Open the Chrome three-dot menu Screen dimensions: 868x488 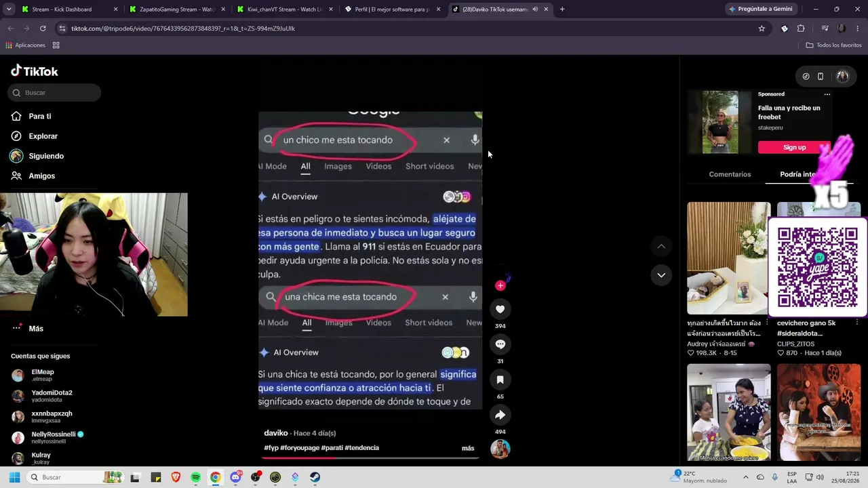(x=858, y=28)
